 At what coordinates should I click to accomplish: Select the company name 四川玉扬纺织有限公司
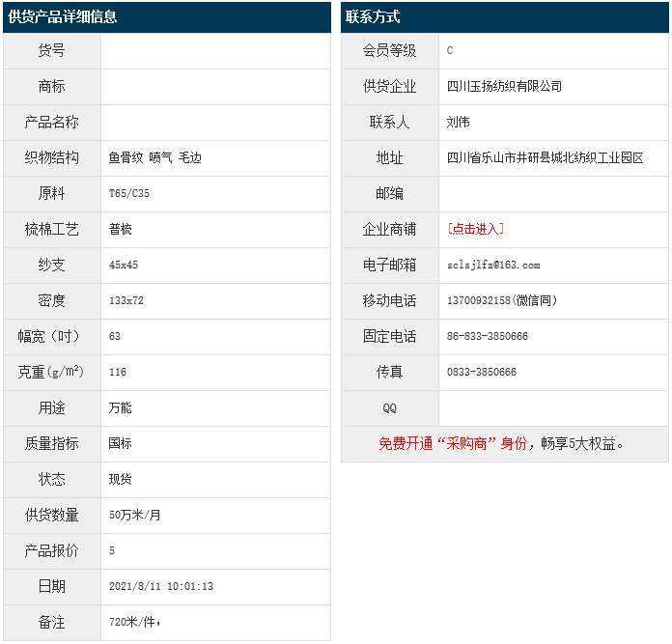(x=504, y=86)
